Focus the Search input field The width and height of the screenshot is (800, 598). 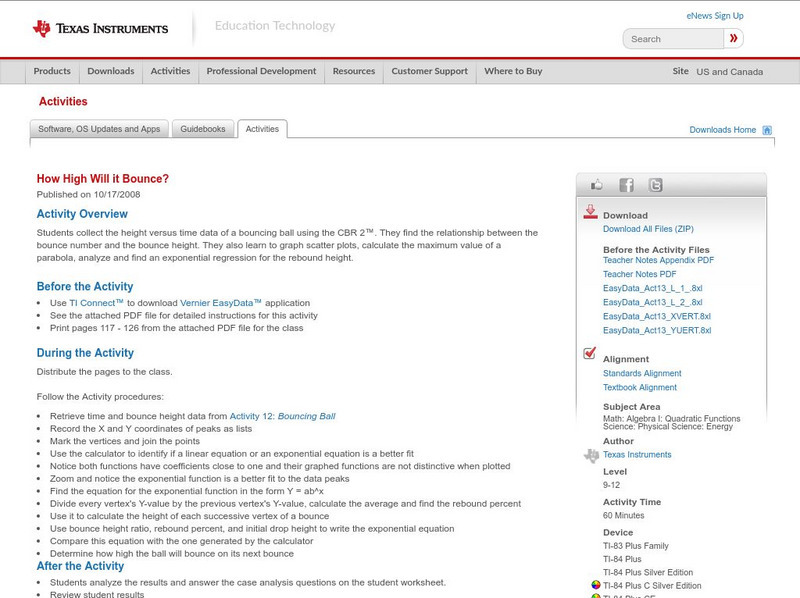(673, 39)
